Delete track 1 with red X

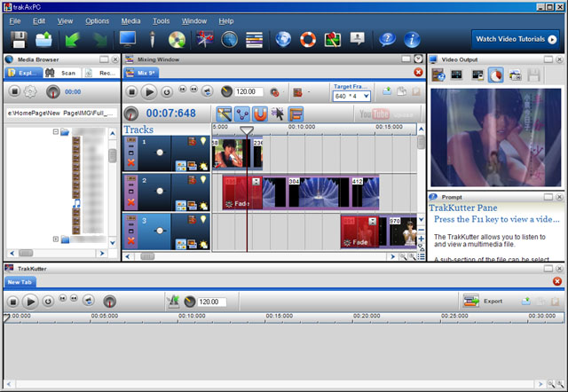click(131, 163)
